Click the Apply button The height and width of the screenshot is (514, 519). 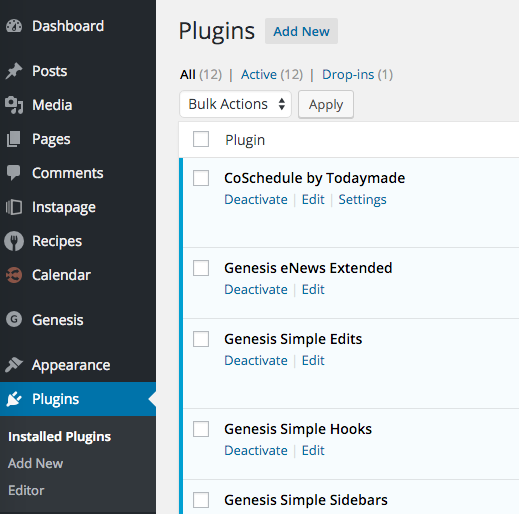(x=326, y=105)
